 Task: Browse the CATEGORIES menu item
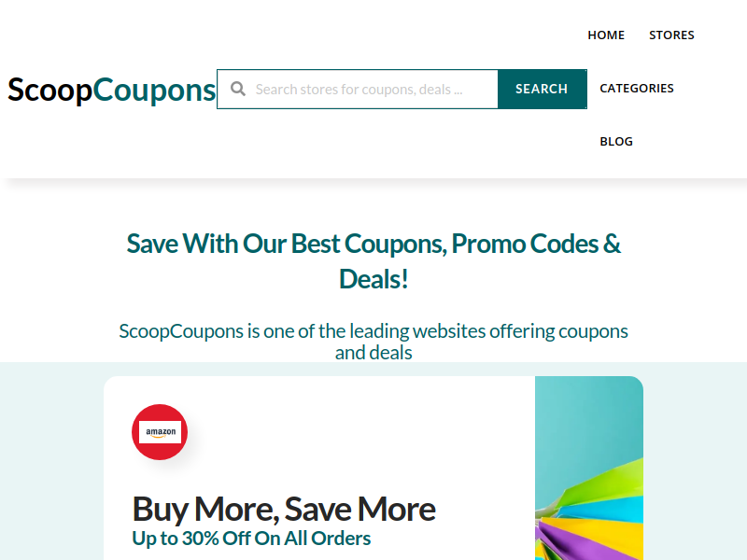pyautogui.click(x=637, y=89)
